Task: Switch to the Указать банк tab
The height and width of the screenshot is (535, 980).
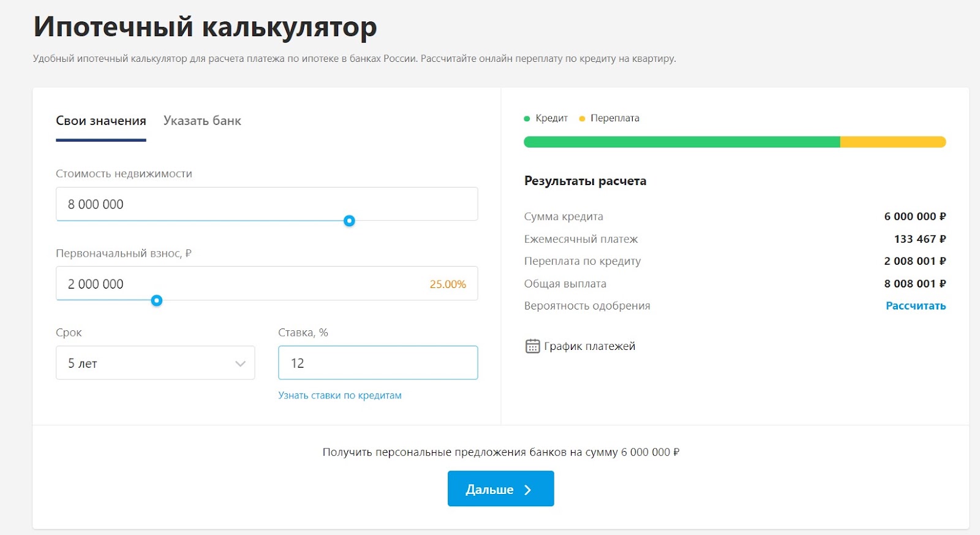Action: coord(202,121)
